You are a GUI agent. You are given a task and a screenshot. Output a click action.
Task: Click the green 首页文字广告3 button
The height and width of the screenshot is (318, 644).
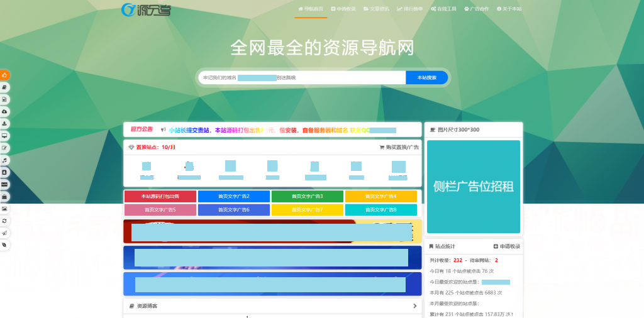(307, 197)
